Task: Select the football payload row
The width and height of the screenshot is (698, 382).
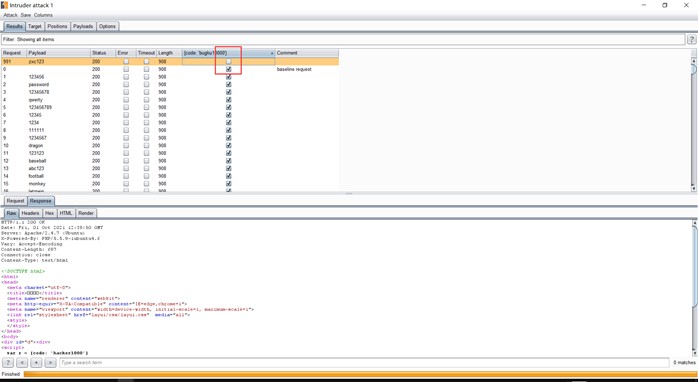Action: (x=170, y=176)
